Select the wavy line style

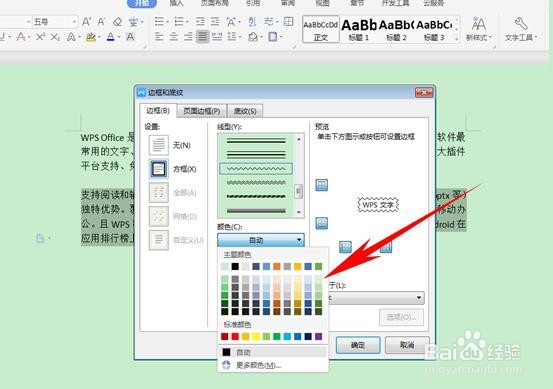coord(256,169)
